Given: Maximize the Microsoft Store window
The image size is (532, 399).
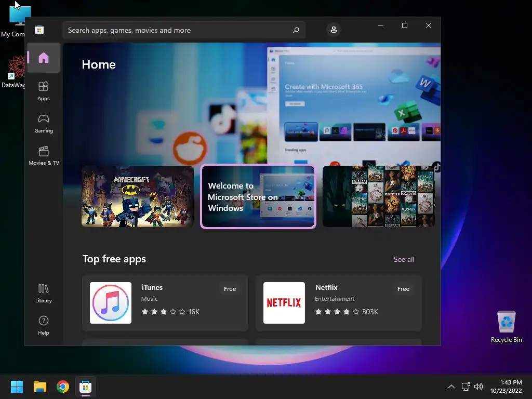Looking at the screenshot, I should click(404, 25).
